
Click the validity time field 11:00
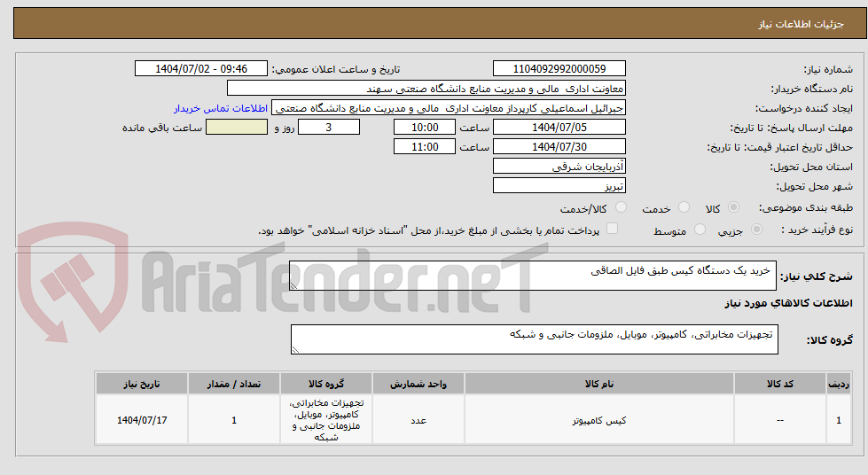pos(425,147)
